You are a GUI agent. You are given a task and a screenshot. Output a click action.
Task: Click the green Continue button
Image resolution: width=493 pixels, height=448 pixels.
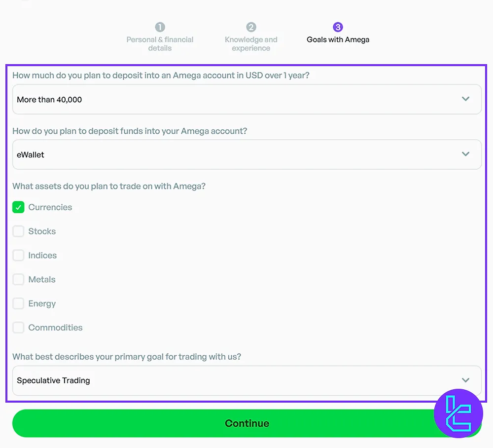pyautogui.click(x=247, y=423)
